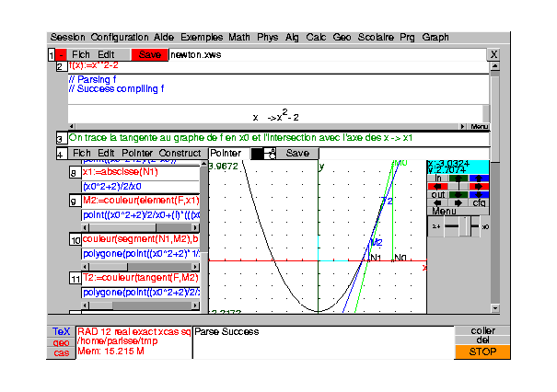Click the red Save button beside newton.xws
The height and width of the screenshot is (392, 557).
click(148, 55)
